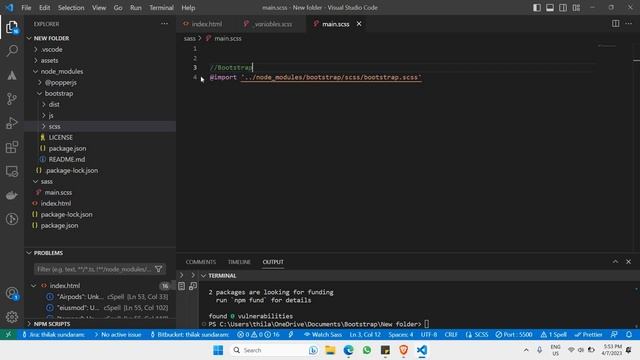This screenshot has width=640, height=360.
Task: Switch to the Comments panel tab
Action: (200, 262)
